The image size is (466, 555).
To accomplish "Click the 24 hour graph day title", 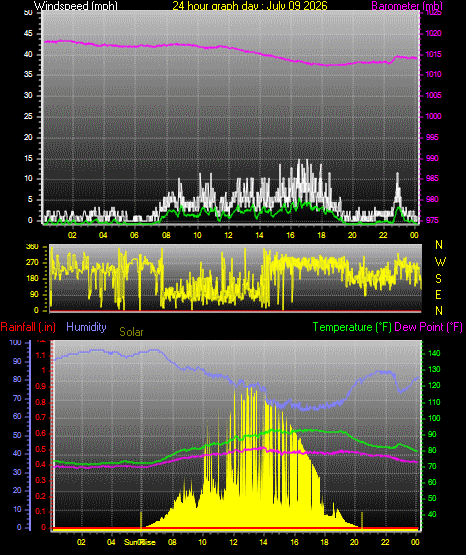I will pyautogui.click(x=250, y=5).
